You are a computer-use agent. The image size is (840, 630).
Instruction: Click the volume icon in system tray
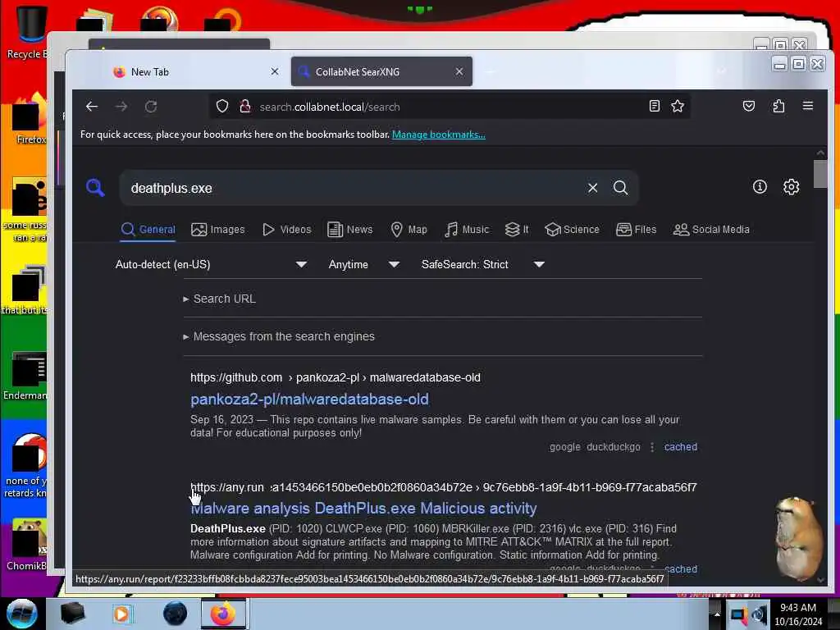(x=759, y=614)
